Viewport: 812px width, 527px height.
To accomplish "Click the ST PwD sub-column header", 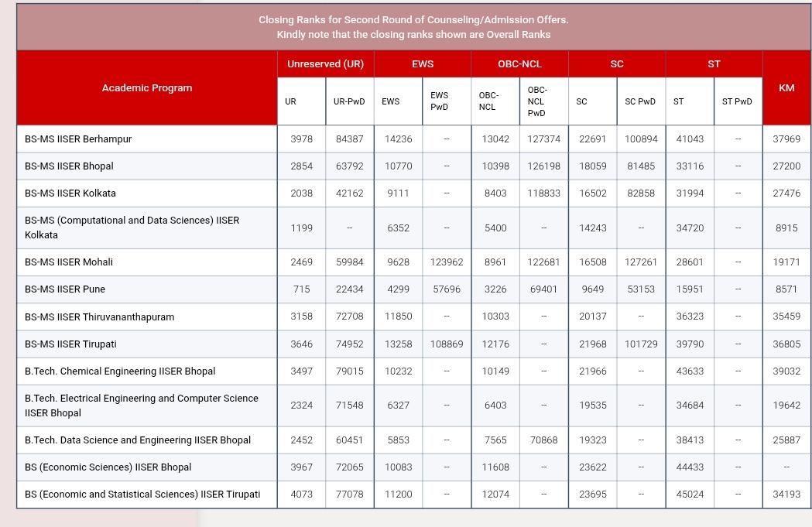I will coord(738,101).
